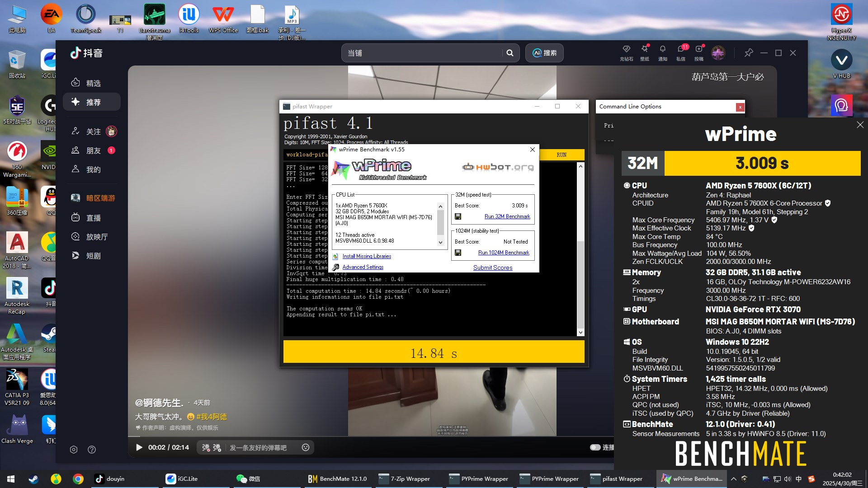868x488 pixels.
Task: Expand system tray hidden icons arrow
Action: (733, 479)
